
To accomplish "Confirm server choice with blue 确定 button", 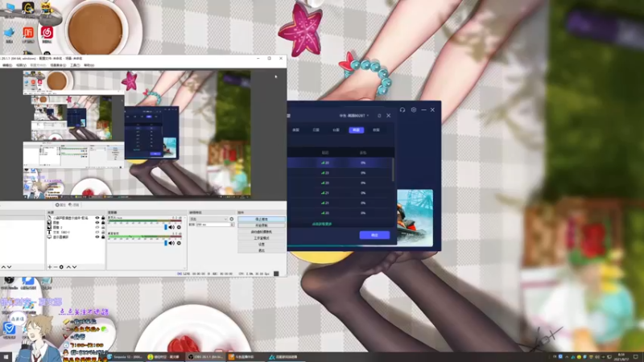I will point(374,235).
